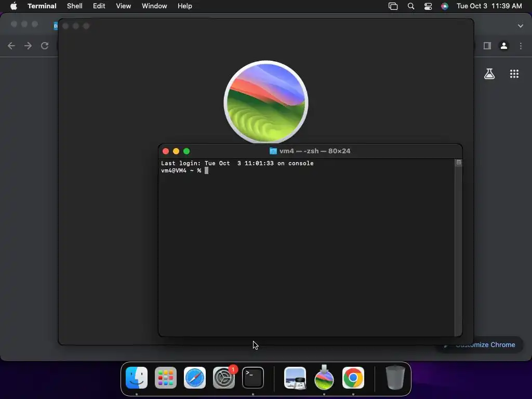This screenshot has height=399, width=532.
Task: Open Chrome Labs flask icon
Action: (x=489, y=74)
